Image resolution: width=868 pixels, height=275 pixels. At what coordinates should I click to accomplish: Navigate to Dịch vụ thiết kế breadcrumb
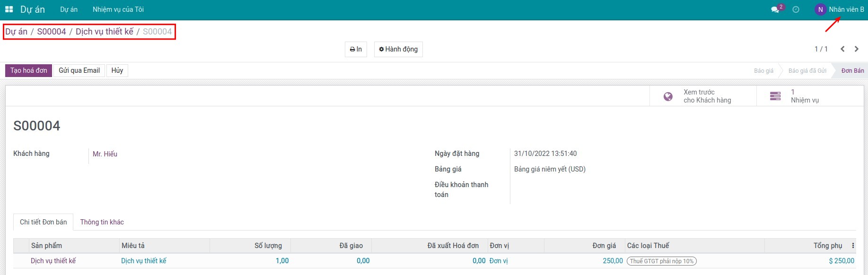pos(105,32)
